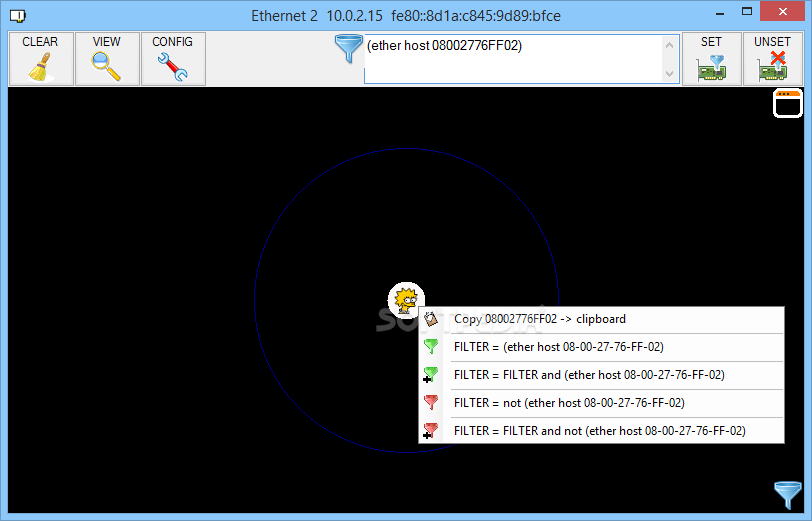Click green funnel plus icon of and-filter entry

coord(431,374)
